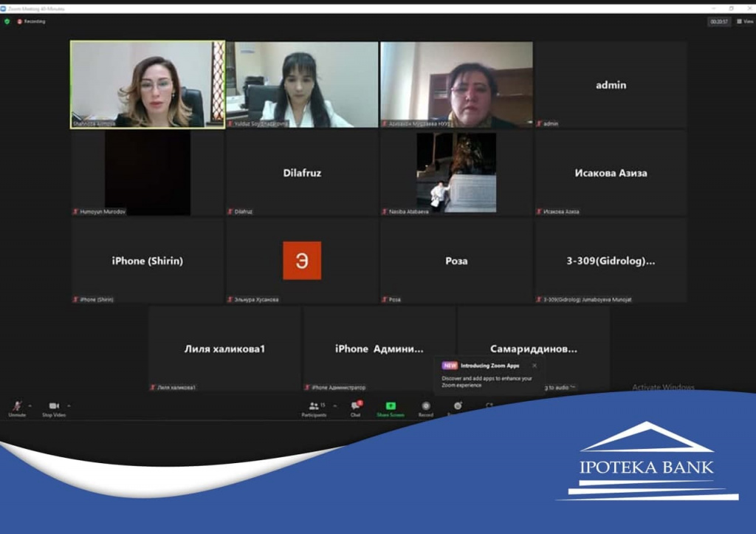
Task: Click the Stop Video camera icon
Action: click(x=53, y=406)
